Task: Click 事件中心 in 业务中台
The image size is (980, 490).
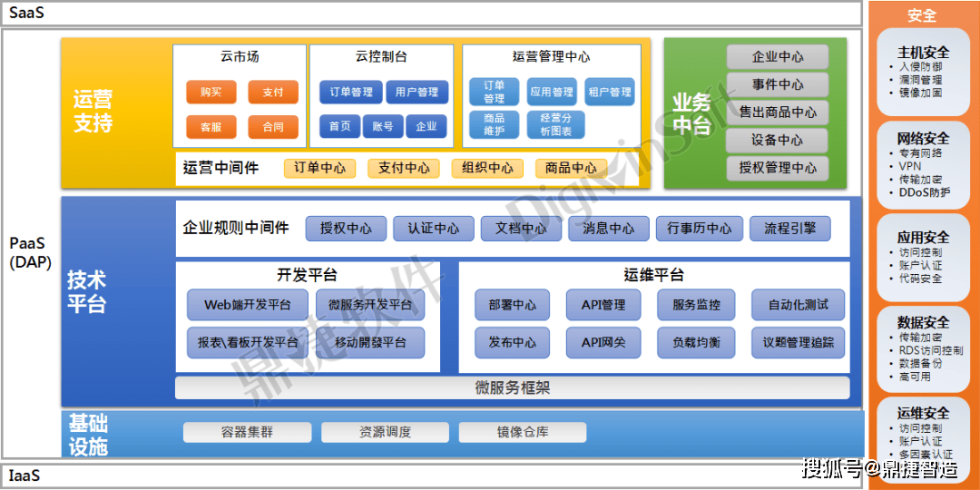Action: [x=778, y=84]
